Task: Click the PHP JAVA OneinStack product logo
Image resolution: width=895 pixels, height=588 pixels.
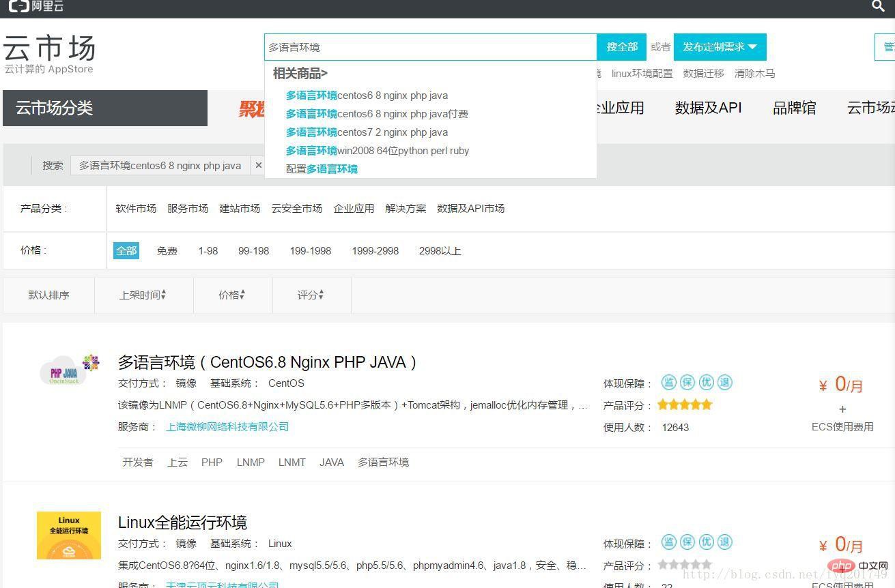Action: [69, 370]
